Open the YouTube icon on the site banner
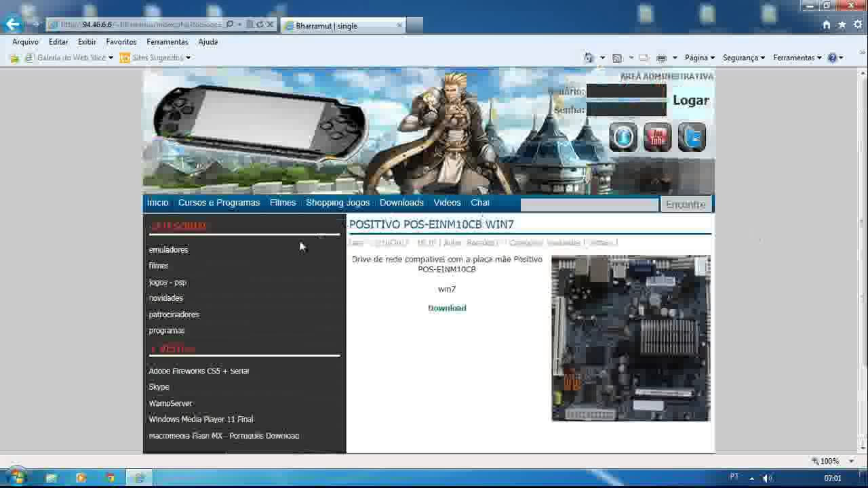 (x=657, y=137)
